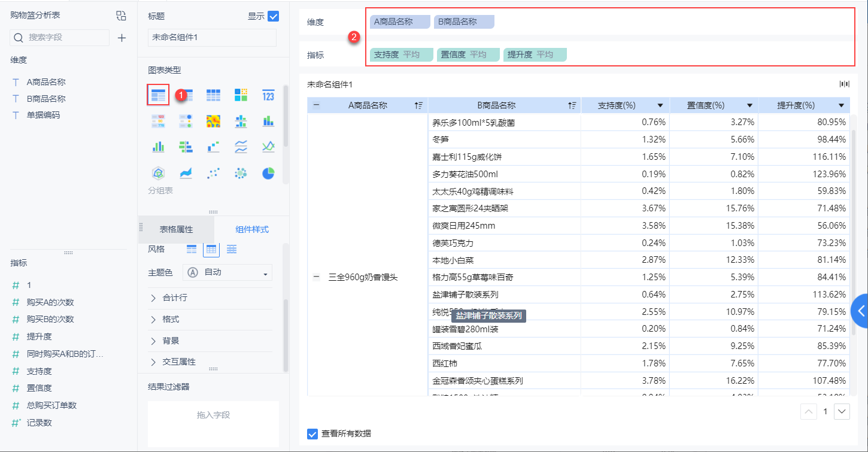Click sort icon on A商品名称 column header
Viewport: 868px width, 452px height.
[x=418, y=105]
